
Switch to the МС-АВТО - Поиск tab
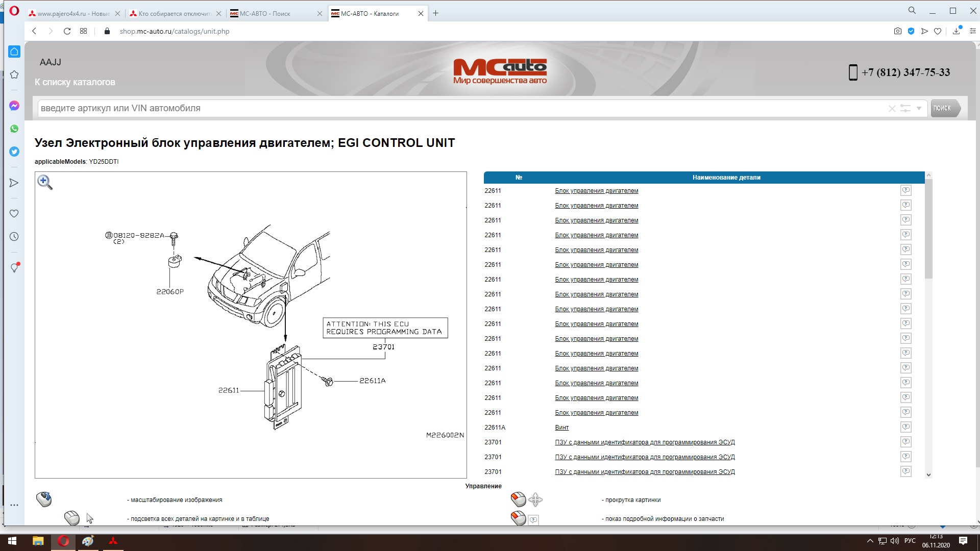(264, 14)
